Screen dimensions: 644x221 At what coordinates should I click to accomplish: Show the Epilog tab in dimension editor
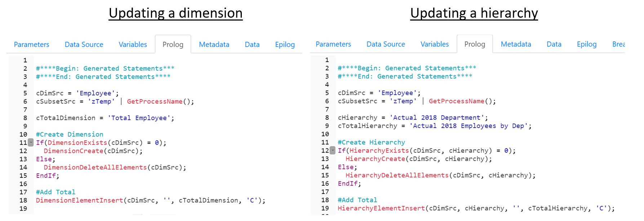[285, 44]
